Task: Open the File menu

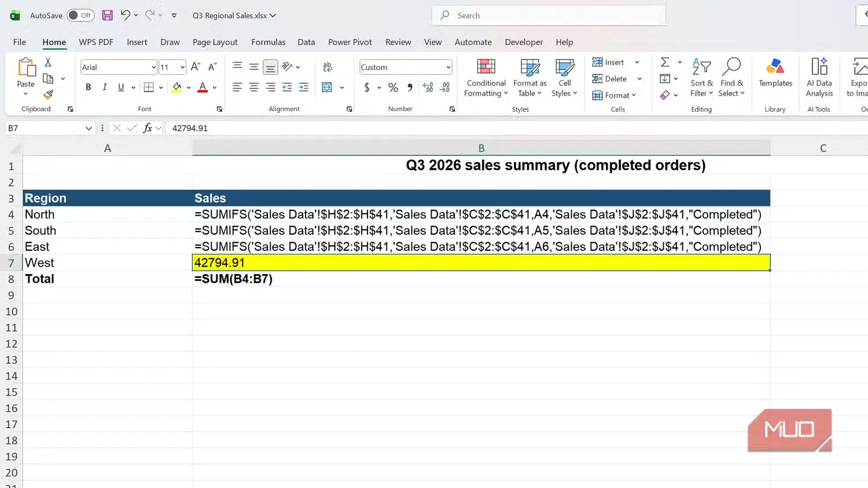Action: 20,42
